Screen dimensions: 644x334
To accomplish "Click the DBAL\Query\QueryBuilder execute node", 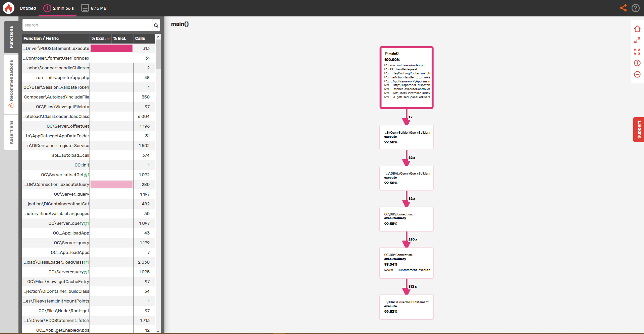I will pyautogui.click(x=407, y=178).
